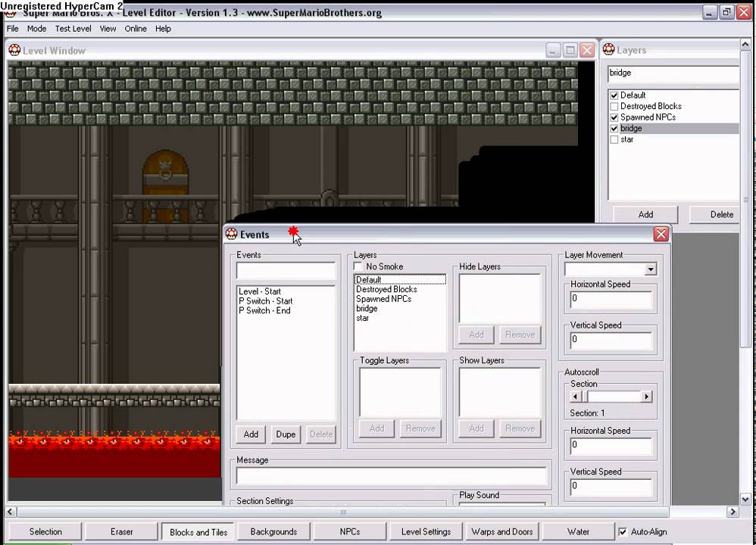Minimize the Level Window

pos(553,50)
